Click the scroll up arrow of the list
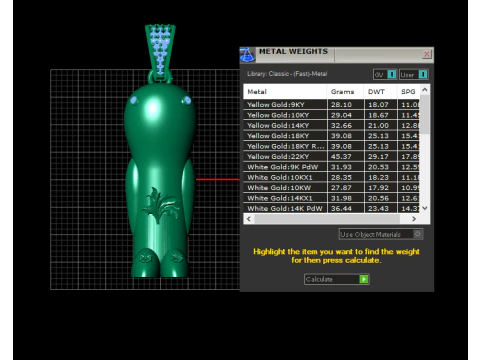The image size is (480, 360). 424,90
